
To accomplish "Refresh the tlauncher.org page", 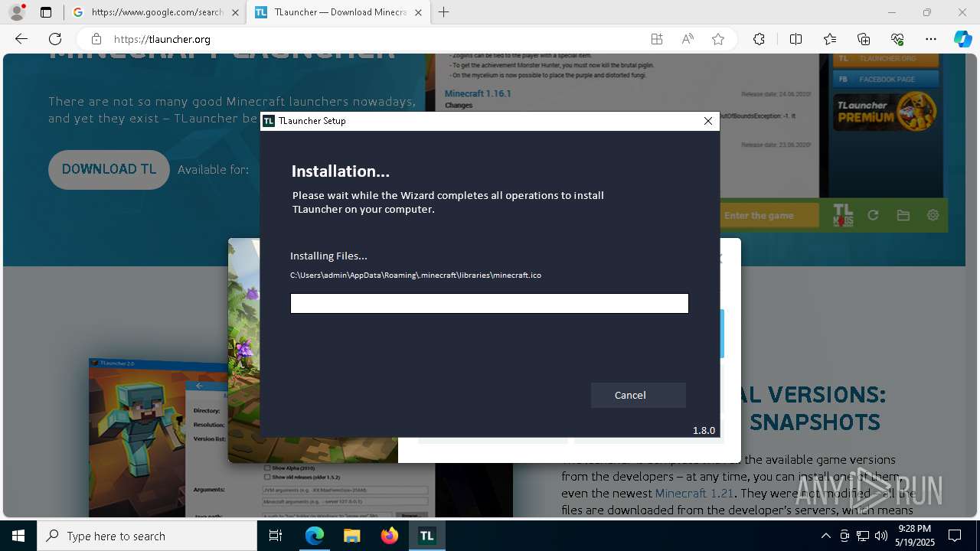I will (x=55, y=39).
